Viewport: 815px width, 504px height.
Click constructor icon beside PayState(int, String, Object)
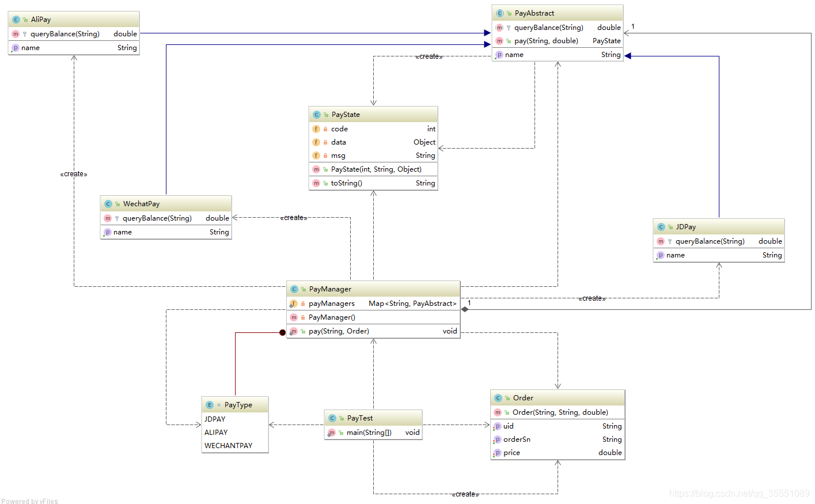coord(316,169)
